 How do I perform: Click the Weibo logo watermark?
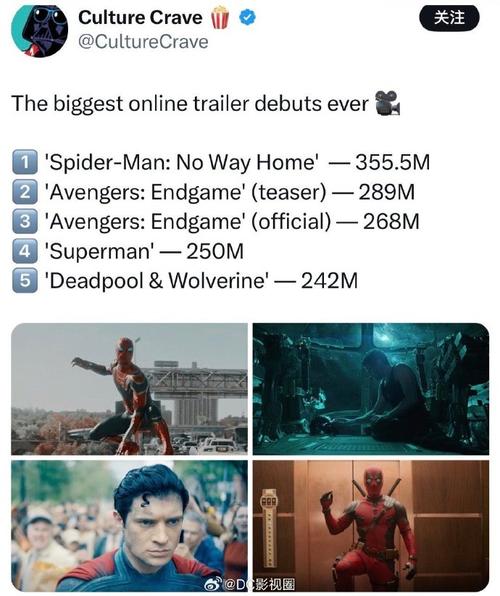(213, 585)
